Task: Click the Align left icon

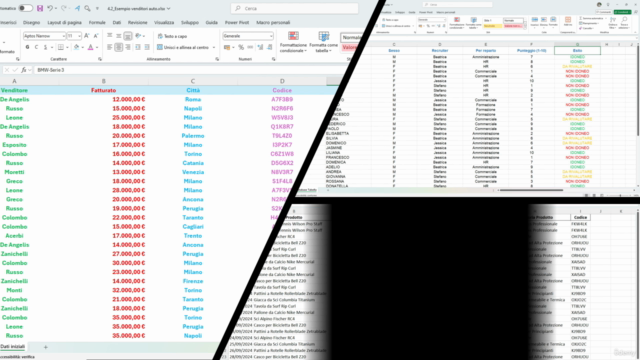Action: [x=109, y=47]
